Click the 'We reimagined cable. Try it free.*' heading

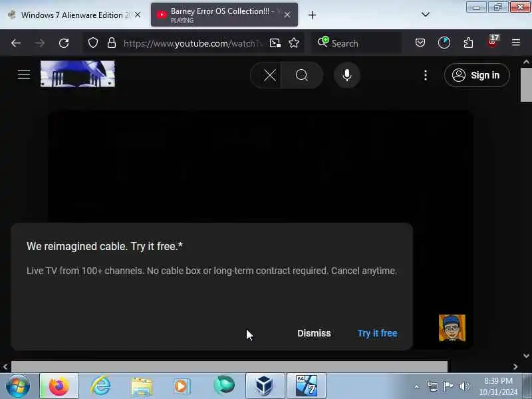coord(105,246)
